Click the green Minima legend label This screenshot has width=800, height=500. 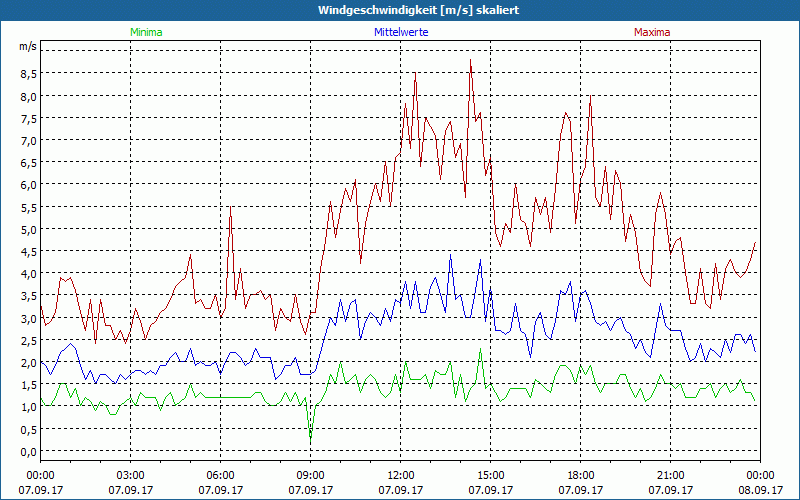pyautogui.click(x=145, y=32)
